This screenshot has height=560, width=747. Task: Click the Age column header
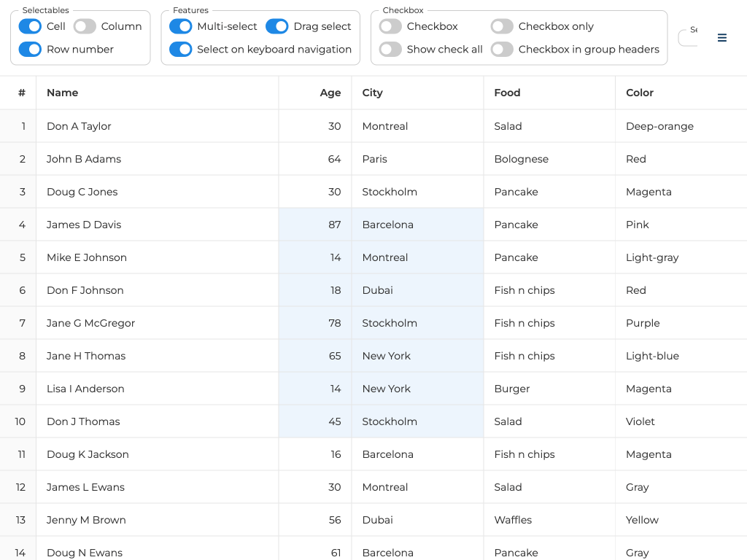pyautogui.click(x=330, y=93)
